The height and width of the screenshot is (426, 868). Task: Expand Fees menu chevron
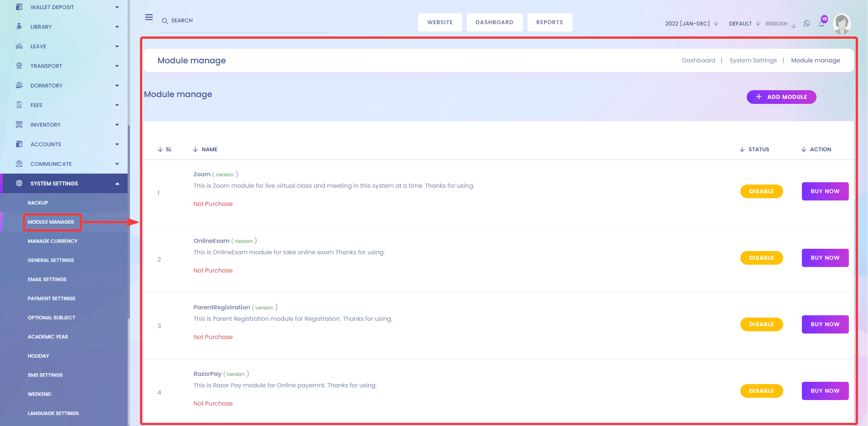coord(117,105)
